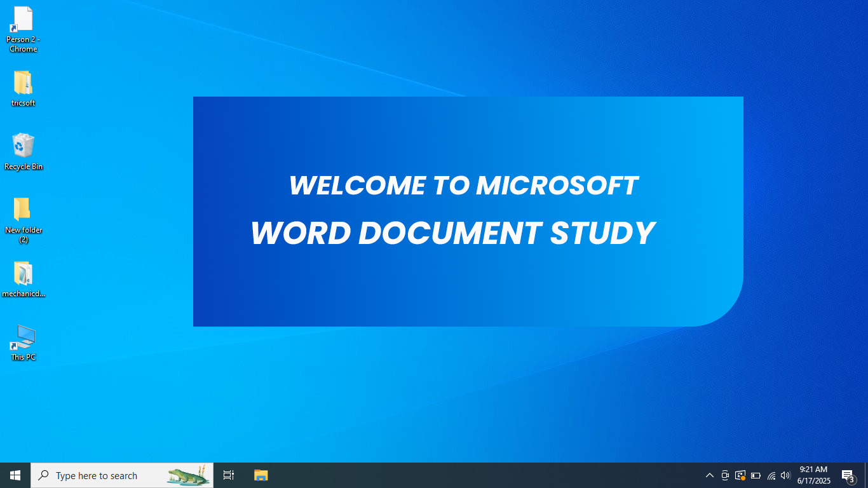Open Task View from the taskbar
This screenshot has height=488, width=868.
tap(228, 475)
